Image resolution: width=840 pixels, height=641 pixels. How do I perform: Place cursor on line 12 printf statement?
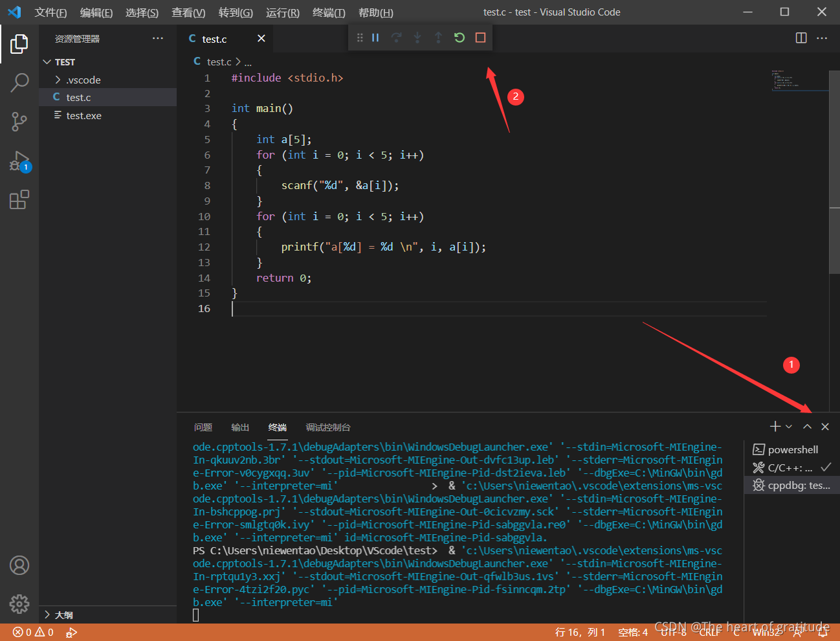click(383, 247)
